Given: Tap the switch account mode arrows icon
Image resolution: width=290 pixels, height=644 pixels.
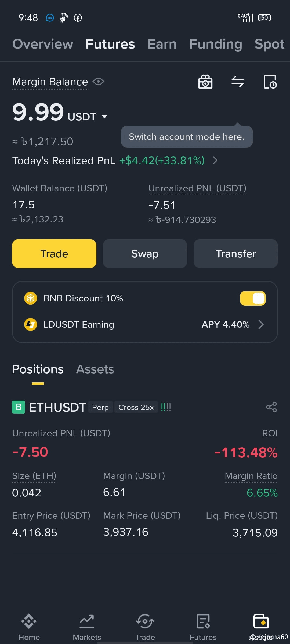Looking at the screenshot, I should point(238,82).
